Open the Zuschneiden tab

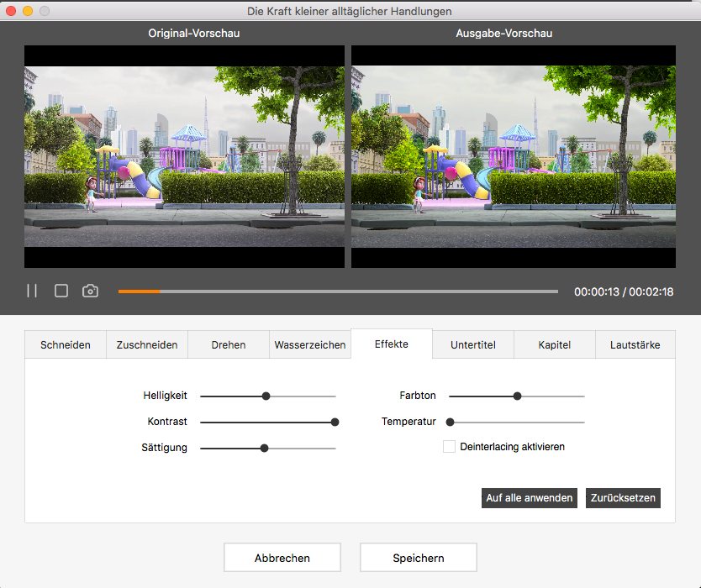(x=146, y=344)
